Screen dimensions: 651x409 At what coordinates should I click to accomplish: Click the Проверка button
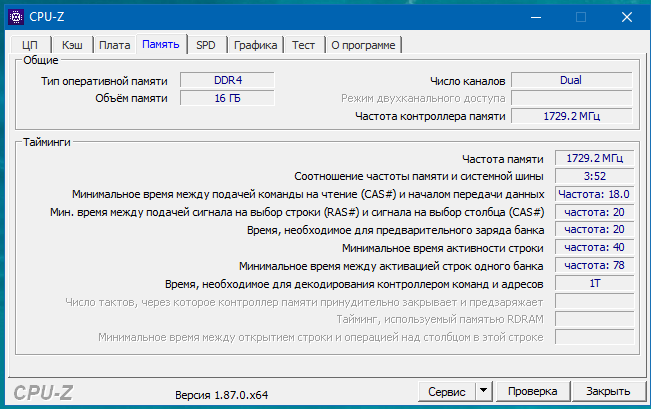[x=533, y=391]
